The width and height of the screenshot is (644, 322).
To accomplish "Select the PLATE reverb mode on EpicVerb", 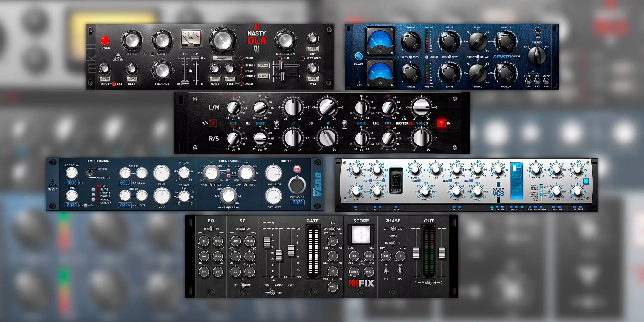I will (98, 190).
